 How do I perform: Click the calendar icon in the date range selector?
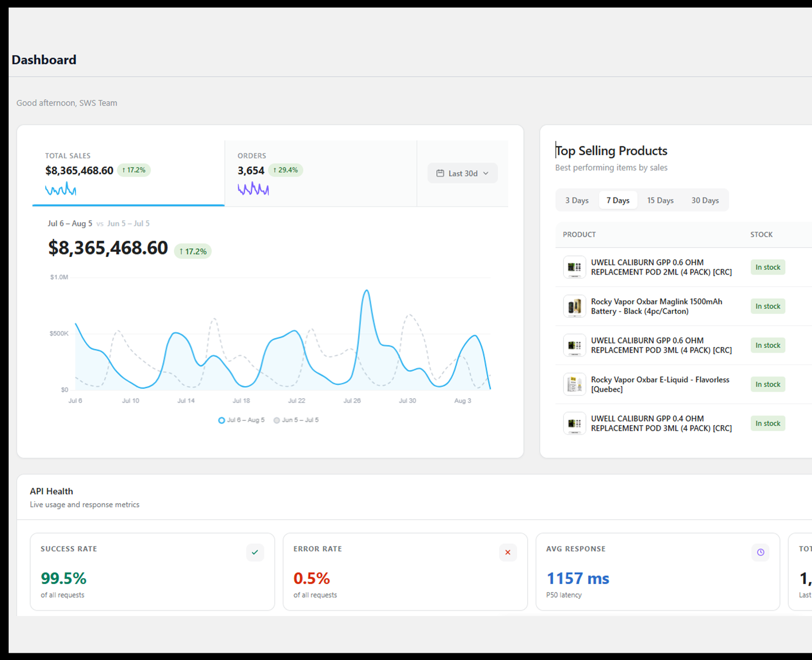click(440, 173)
